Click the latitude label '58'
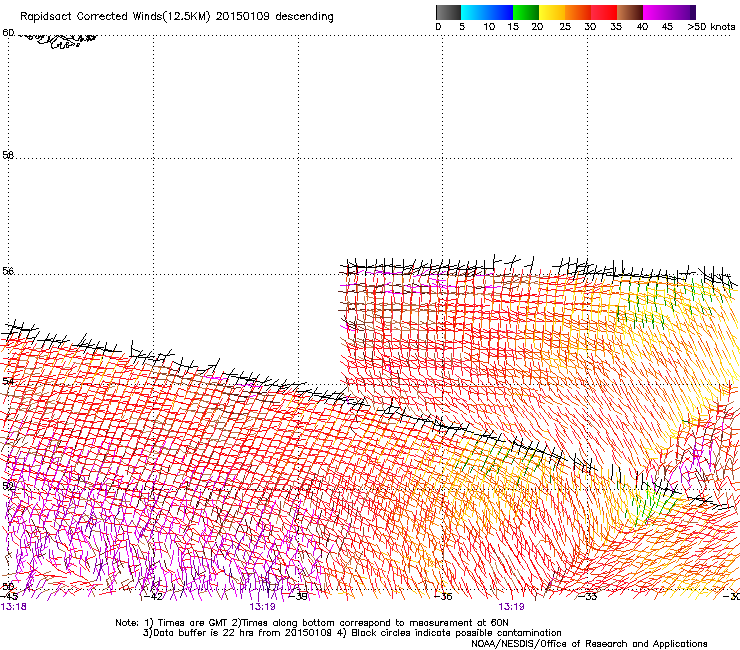 coord(8,155)
